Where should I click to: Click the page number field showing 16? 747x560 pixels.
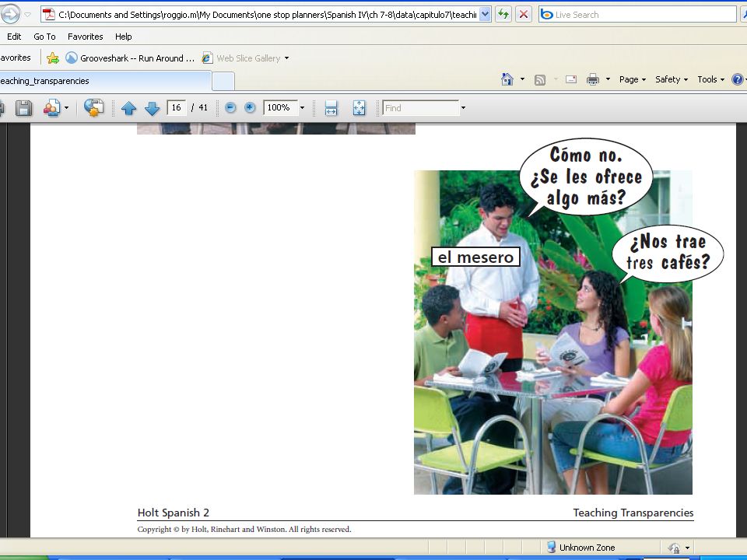point(177,107)
